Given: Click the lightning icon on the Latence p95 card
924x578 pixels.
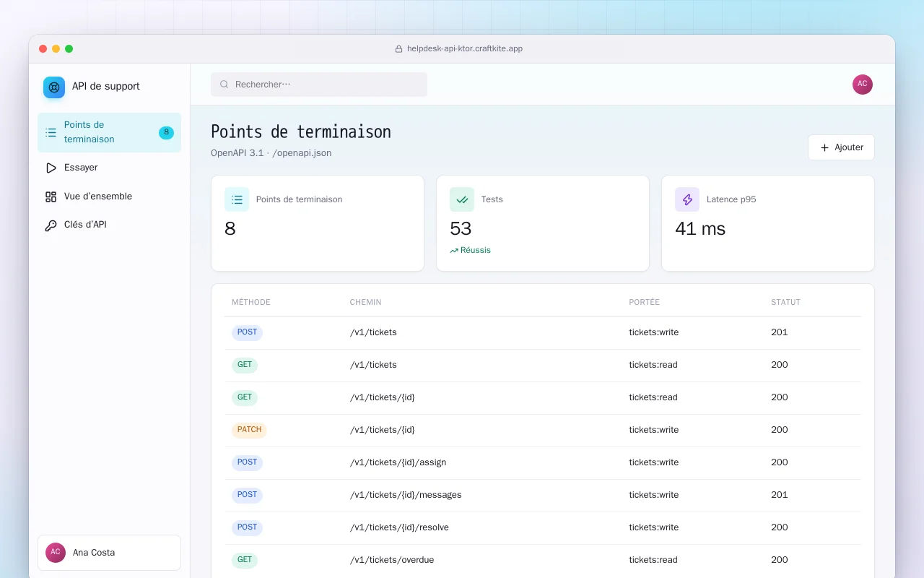Looking at the screenshot, I should tap(687, 199).
